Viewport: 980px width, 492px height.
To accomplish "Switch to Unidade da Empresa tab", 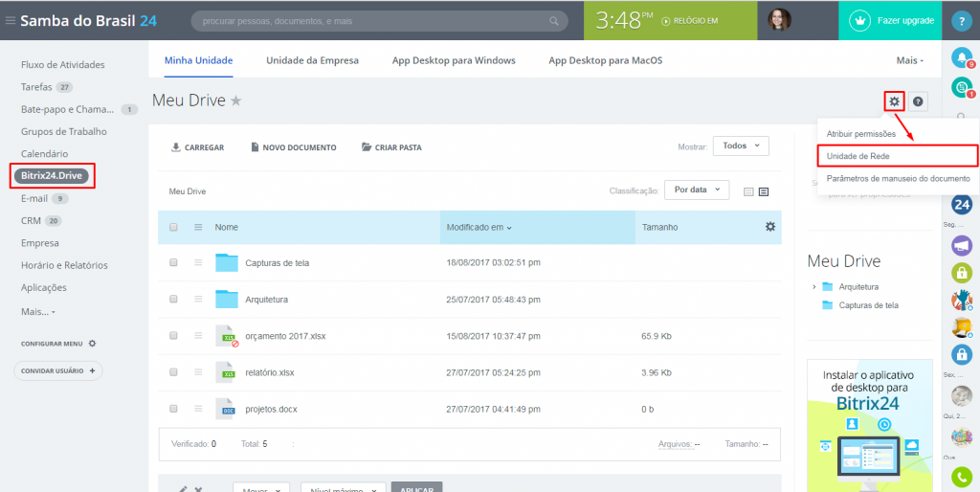I will tap(313, 60).
